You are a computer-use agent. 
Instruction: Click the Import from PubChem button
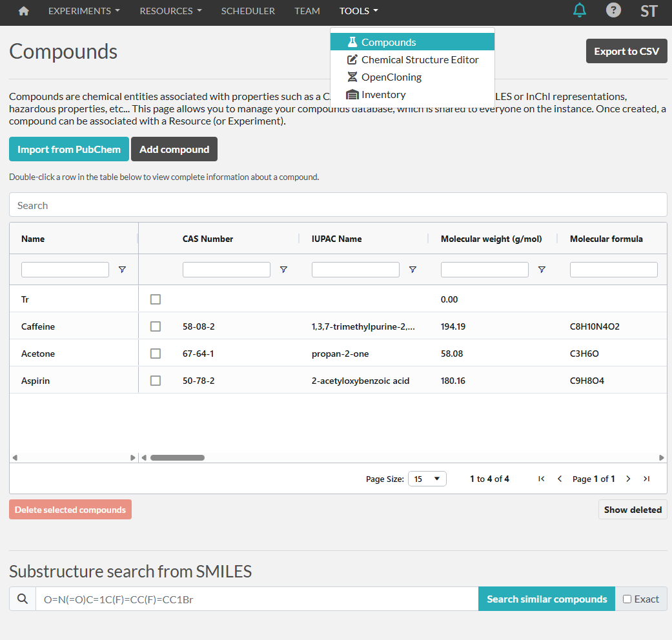(x=69, y=149)
